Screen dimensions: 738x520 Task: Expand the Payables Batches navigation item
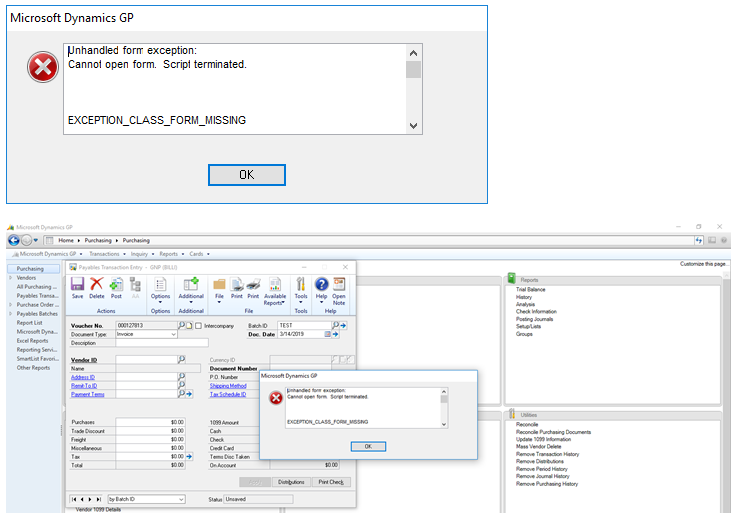point(10,313)
